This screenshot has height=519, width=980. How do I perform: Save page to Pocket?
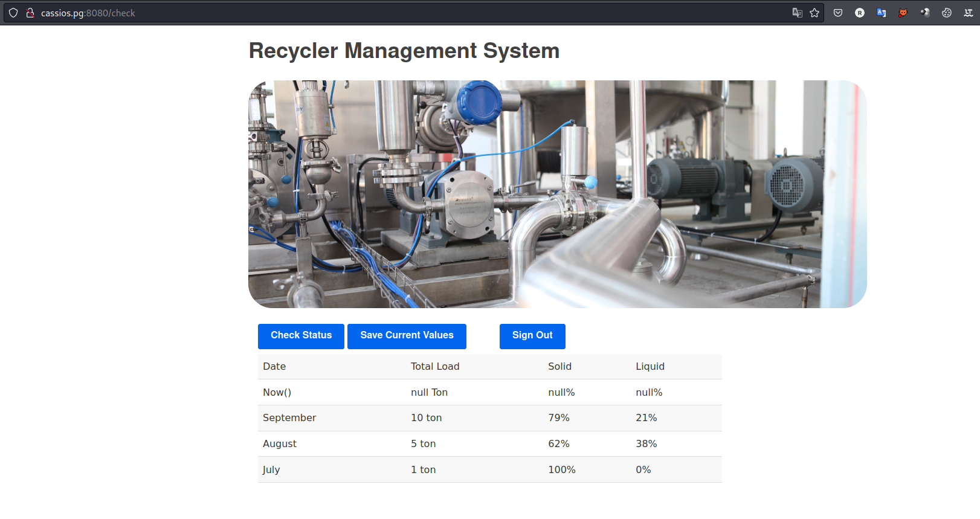point(838,13)
